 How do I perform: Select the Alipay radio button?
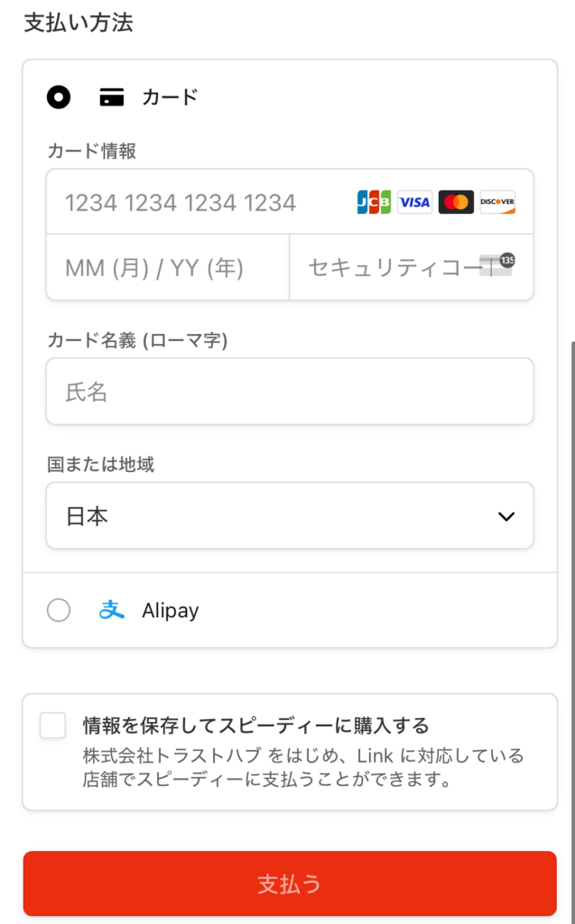(x=59, y=610)
